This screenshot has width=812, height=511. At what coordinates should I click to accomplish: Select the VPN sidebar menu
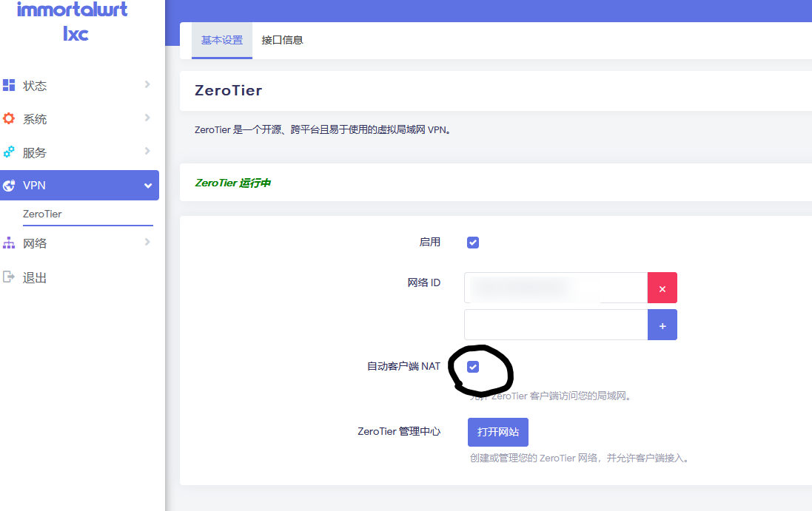pos(79,185)
